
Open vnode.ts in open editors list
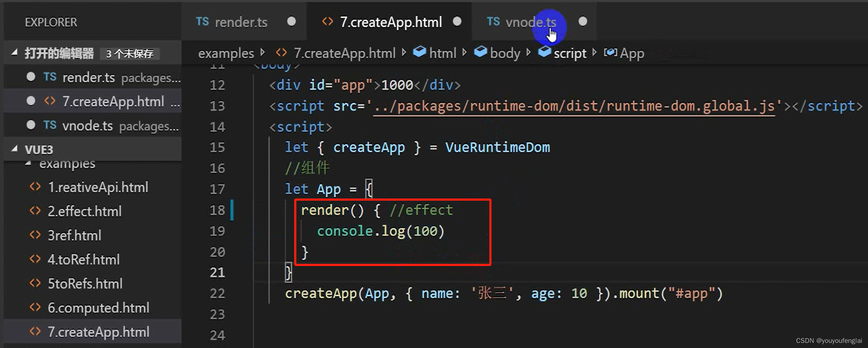[92, 126]
